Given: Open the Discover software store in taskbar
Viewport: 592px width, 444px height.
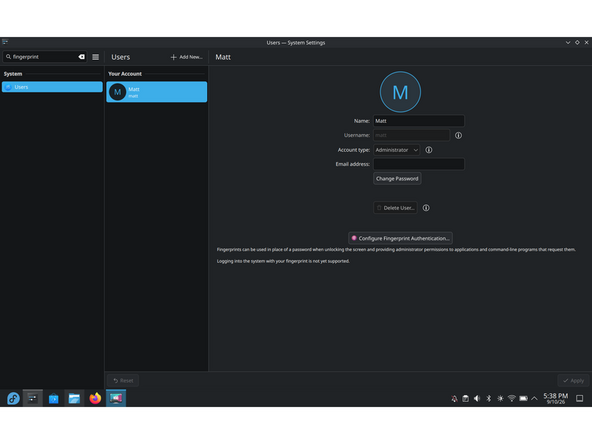Looking at the screenshot, I should point(54,398).
